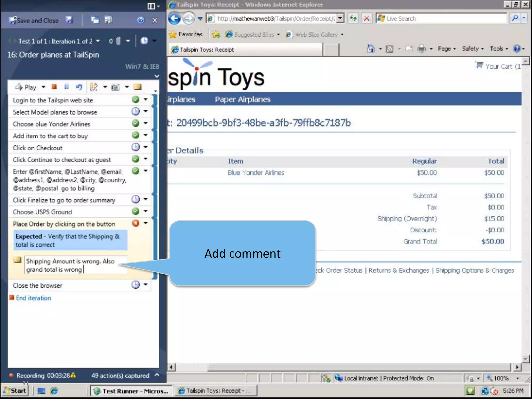Toggle pass status for Continue to checkout as guest

[x=136, y=159]
